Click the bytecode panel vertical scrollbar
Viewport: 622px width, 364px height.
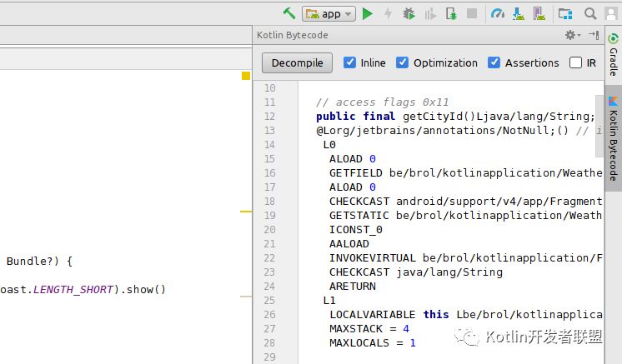(599, 126)
